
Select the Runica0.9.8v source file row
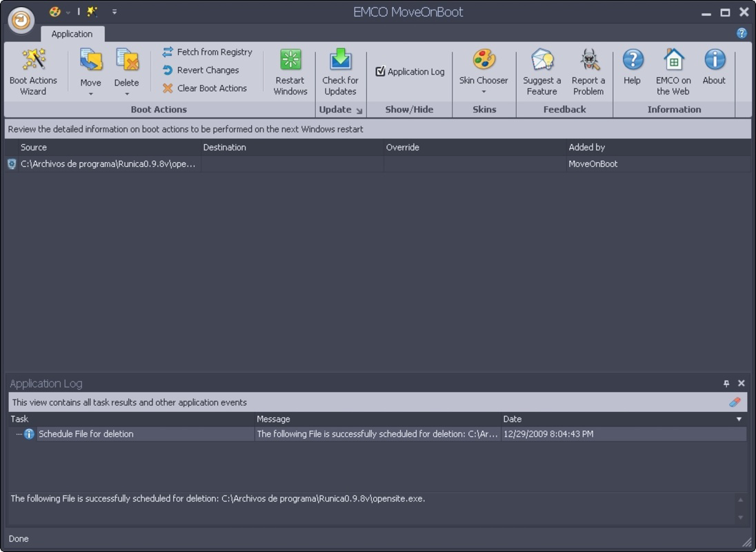point(108,164)
